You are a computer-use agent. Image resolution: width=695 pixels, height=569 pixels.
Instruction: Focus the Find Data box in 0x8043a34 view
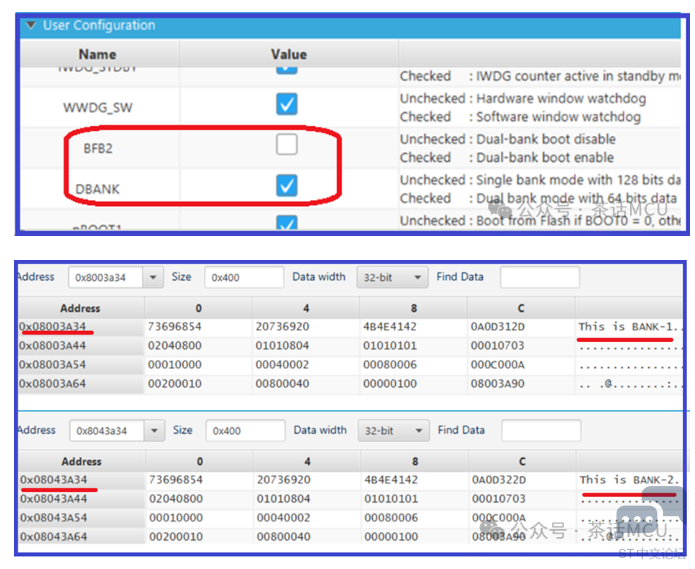click(x=538, y=431)
